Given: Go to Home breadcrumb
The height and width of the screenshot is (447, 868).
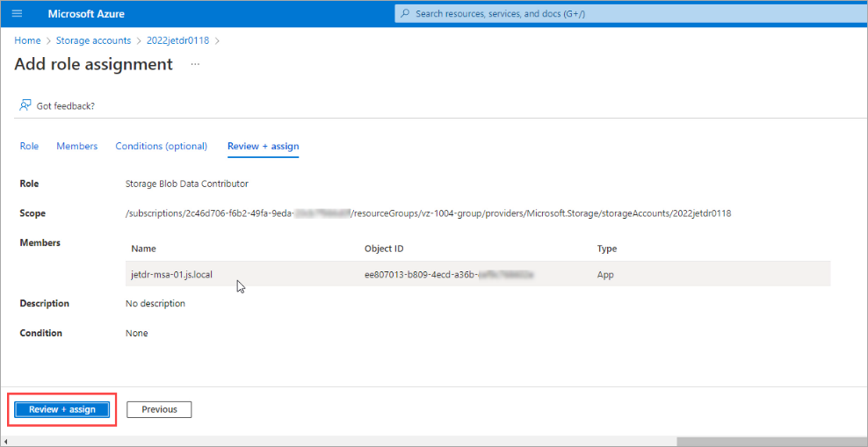Looking at the screenshot, I should (27, 40).
